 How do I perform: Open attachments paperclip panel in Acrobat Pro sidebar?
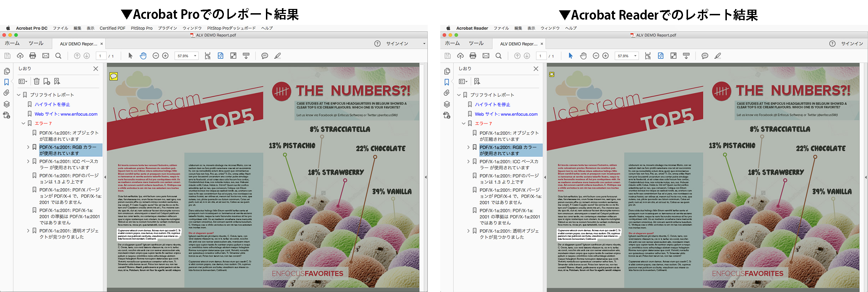6,93
